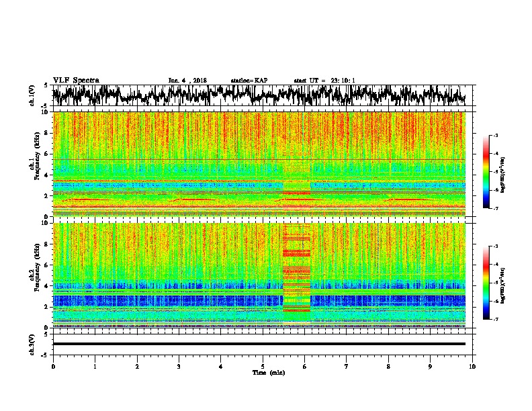Click time axis tick label "0"
The height and width of the screenshot is (411, 532).
pos(53,367)
